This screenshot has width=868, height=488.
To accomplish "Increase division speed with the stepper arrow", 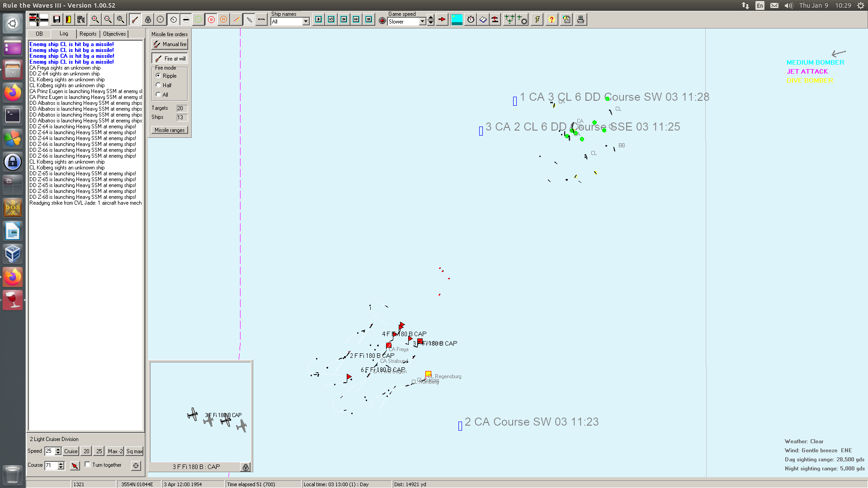I will pyautogui.click(x=58, y=449).
